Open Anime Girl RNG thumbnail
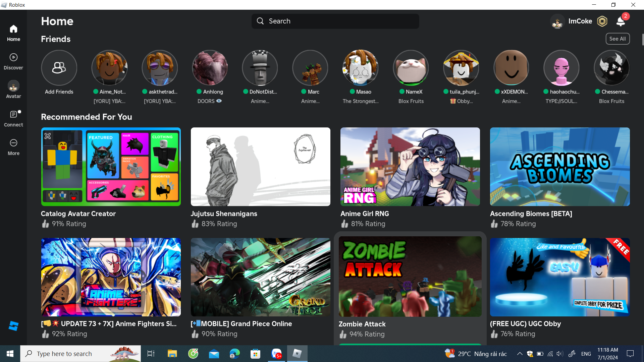Viewport: 644px width, 362px height. (410, 167)
